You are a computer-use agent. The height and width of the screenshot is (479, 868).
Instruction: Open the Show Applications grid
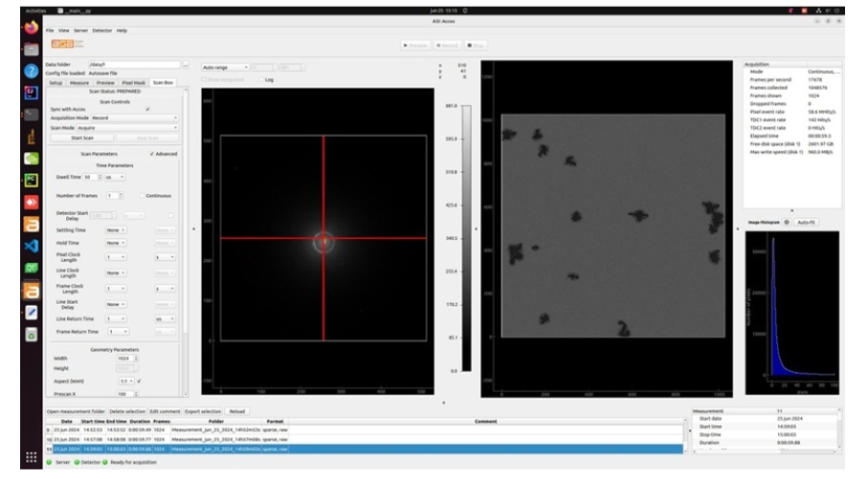click(31, 457)
